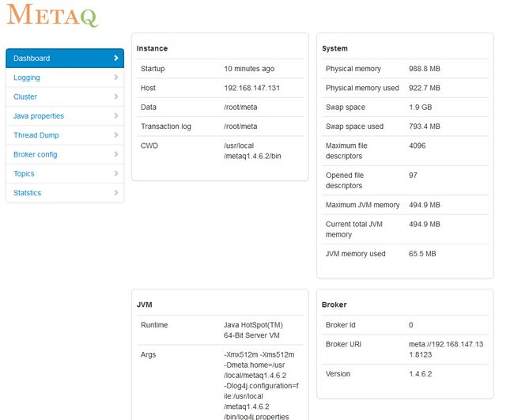Viewport: 514px width, 420px height.
Task: Open the Statstics page
Action: click(x=65, y=193)
